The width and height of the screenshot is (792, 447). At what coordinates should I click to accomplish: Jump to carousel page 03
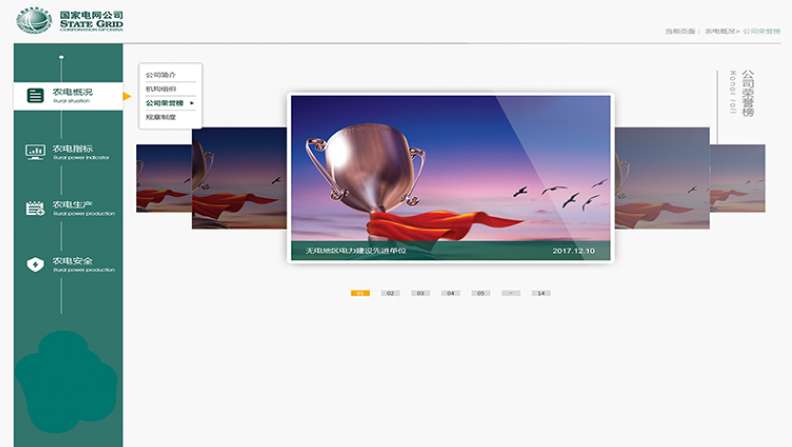420,293
